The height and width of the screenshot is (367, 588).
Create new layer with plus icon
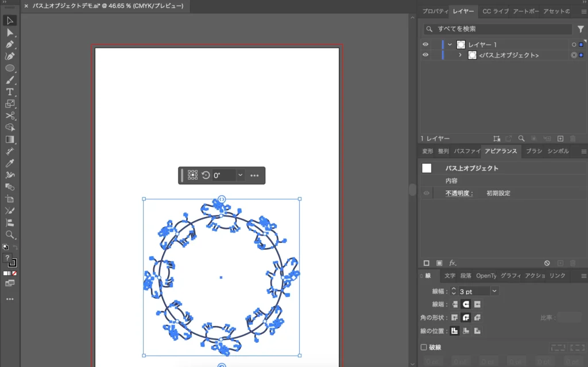(560, 138)
